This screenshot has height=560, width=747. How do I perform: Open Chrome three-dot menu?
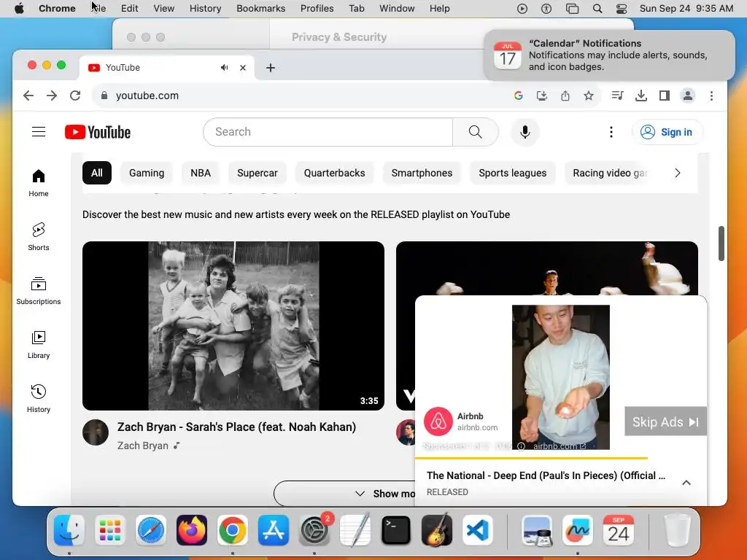coord(712,96)
